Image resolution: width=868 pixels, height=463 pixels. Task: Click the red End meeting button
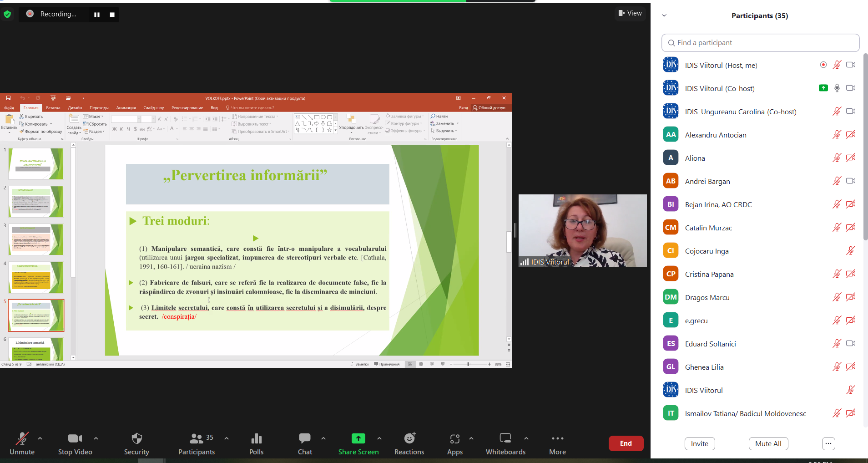(626, 443)
